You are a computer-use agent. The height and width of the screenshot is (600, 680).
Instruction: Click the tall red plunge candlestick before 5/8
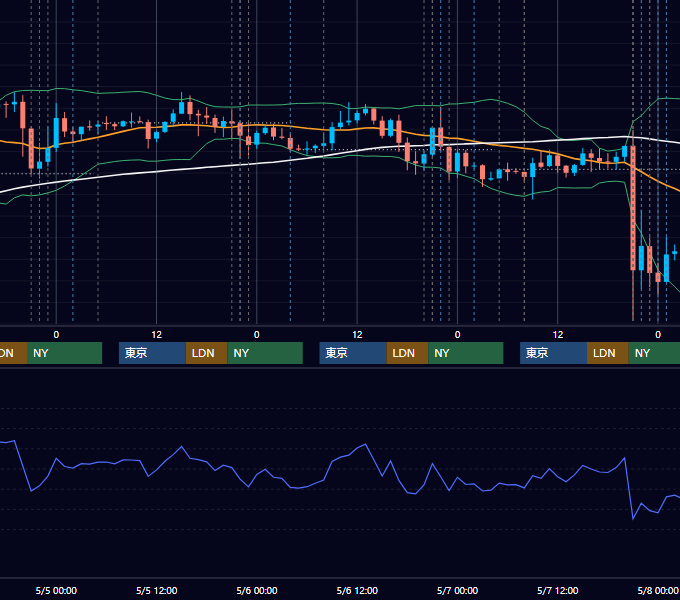pyautogui.click(x=633, y=208)
